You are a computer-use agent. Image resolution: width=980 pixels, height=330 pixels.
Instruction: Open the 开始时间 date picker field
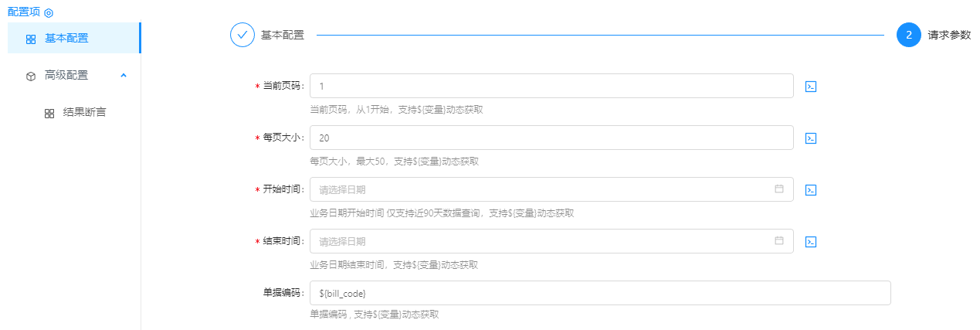click(x=541, y=189)
